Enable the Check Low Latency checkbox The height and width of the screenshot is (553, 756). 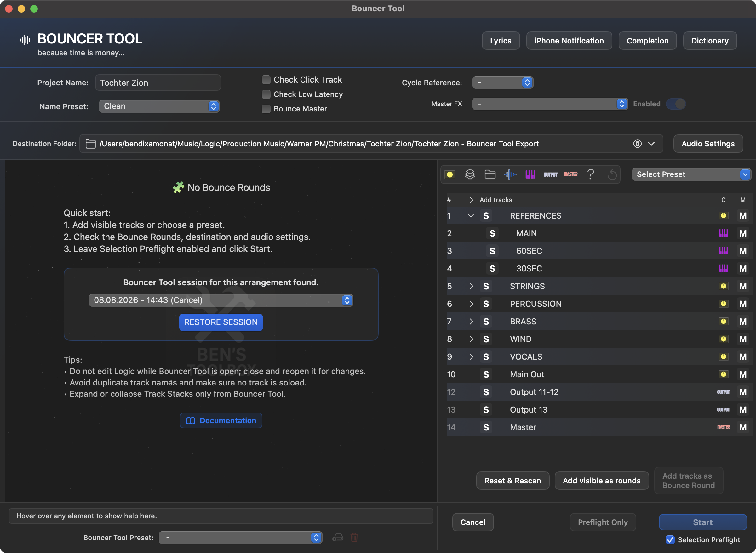266,94
